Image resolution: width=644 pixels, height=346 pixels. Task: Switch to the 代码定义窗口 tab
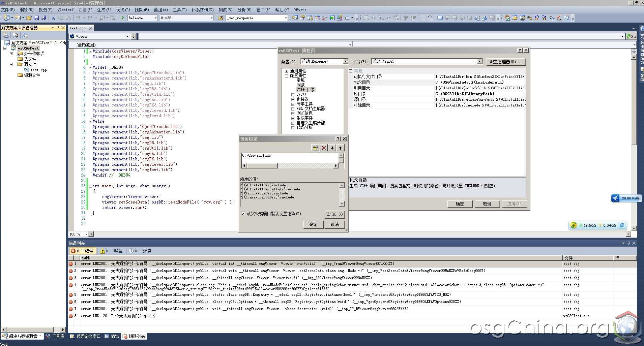[85, 336]
